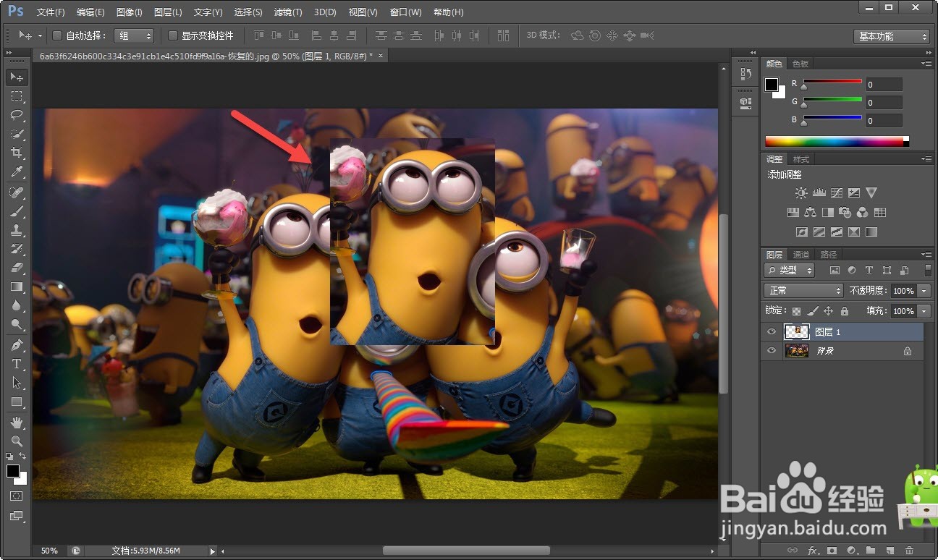
Task: Select the Pen tool
Action: [17, 345]
